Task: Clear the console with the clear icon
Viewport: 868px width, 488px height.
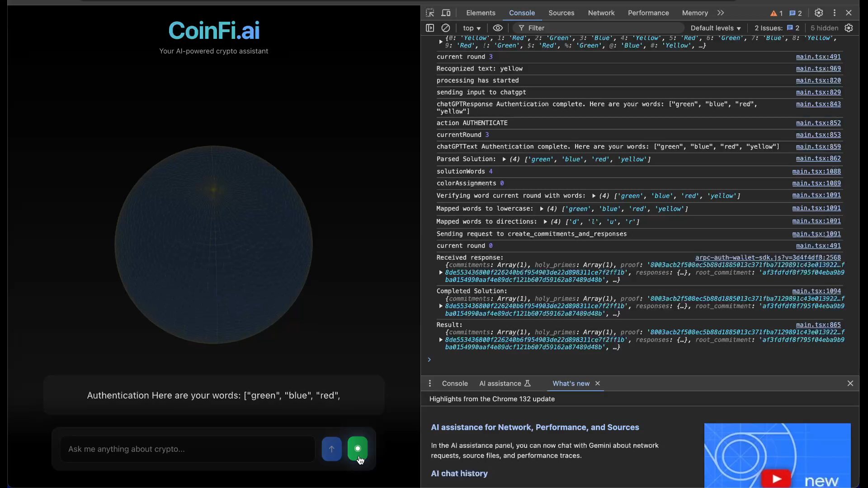Action: click(445, 28)
